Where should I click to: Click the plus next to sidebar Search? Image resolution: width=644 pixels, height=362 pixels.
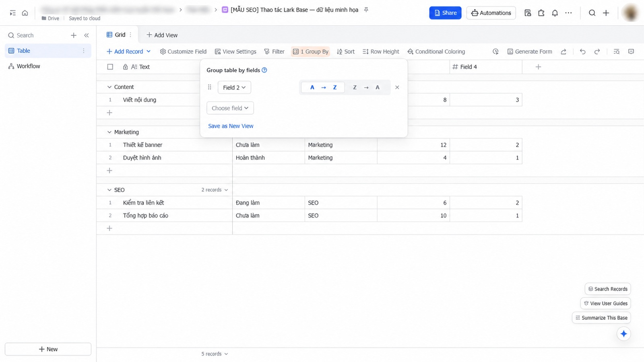tap(74, 35)
